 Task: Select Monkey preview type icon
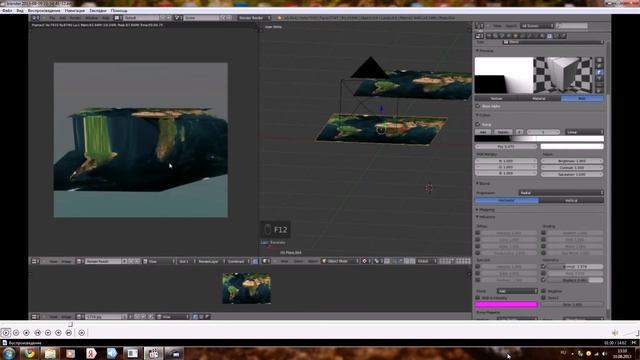[599, 78]
